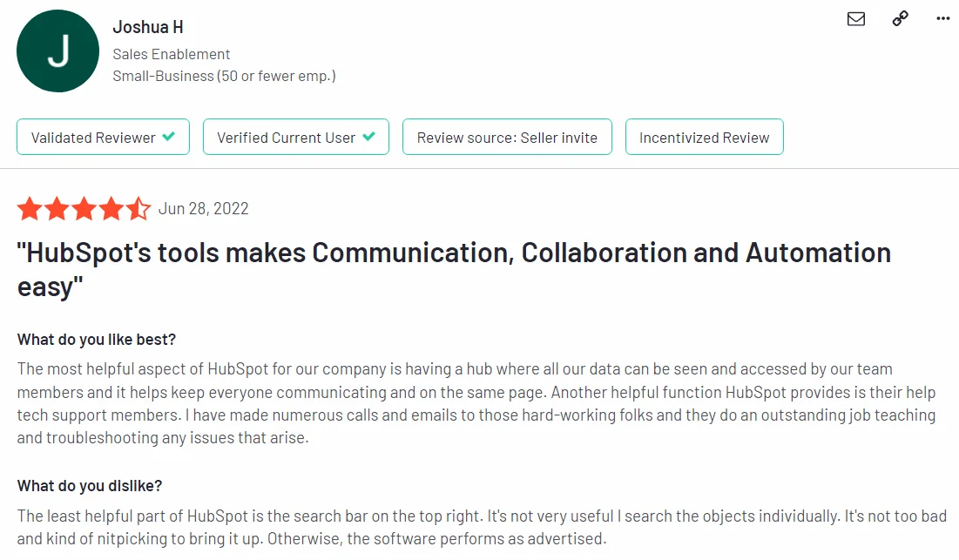Screen dimensions: 959x560
Task: Click the Validated Reviewer badge
Action: tap(103, 137)
